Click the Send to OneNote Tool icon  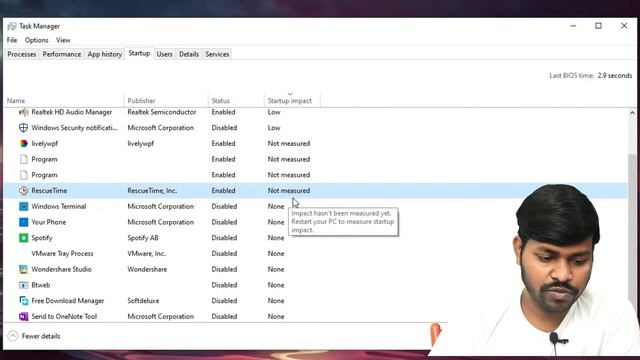coord(23,316)
